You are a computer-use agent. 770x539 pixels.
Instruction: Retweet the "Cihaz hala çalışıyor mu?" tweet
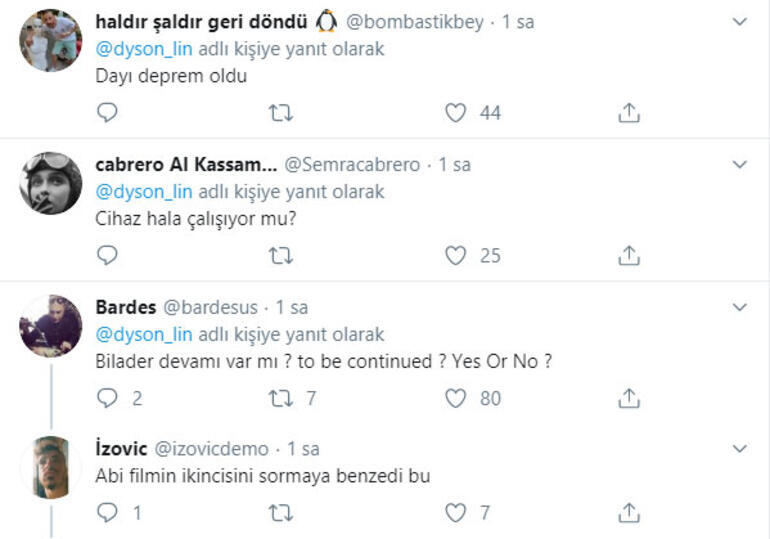tap(281, 256)
